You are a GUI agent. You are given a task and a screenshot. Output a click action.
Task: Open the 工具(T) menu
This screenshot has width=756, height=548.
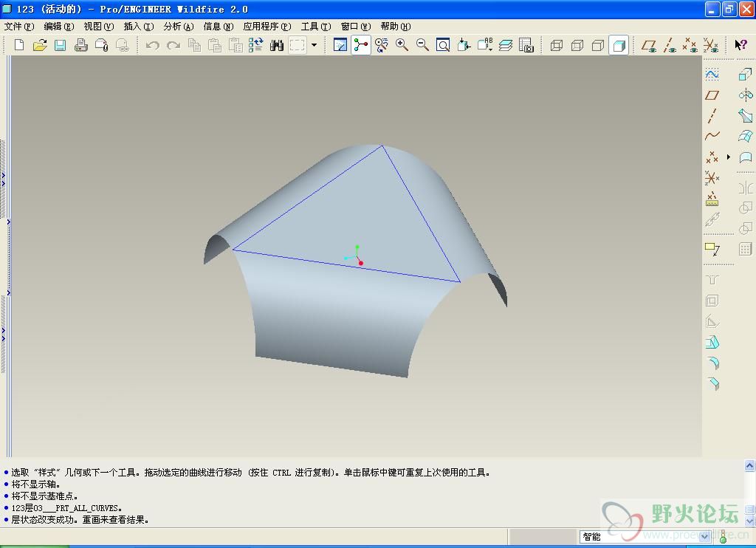pos(316,27)
